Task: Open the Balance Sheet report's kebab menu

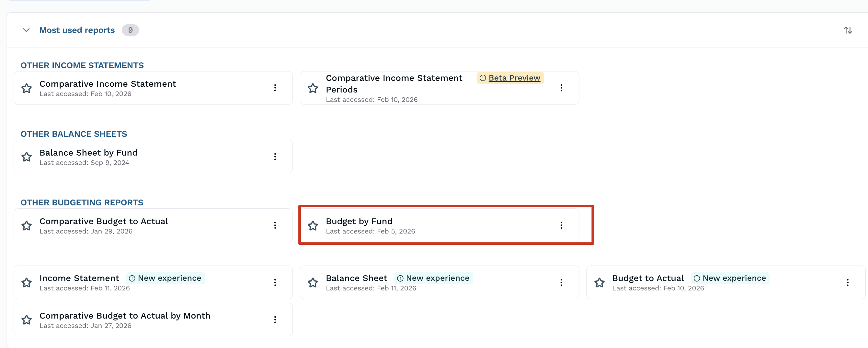Action: pyautogui.click(x=561, y=282)
